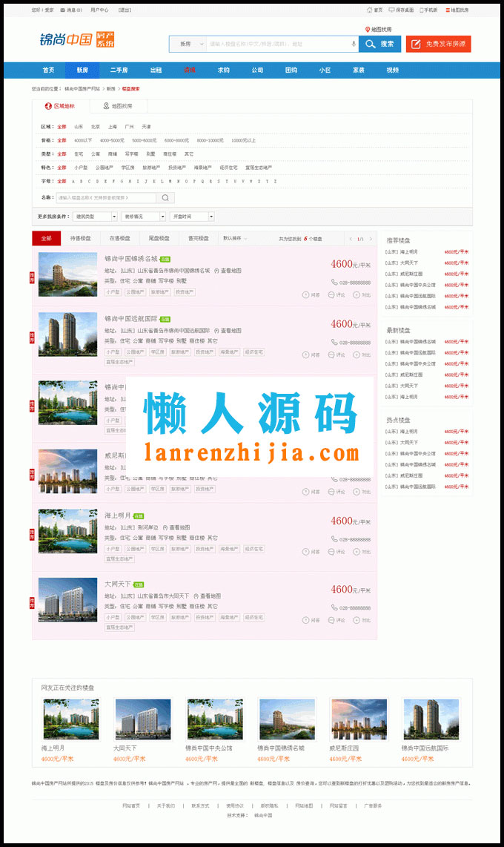Image resolution: width=504 pixels, height=847 pixels.
Task: Click 问答 icon on 威尼斯庄园 listing
Action: [x=305, y=492]
